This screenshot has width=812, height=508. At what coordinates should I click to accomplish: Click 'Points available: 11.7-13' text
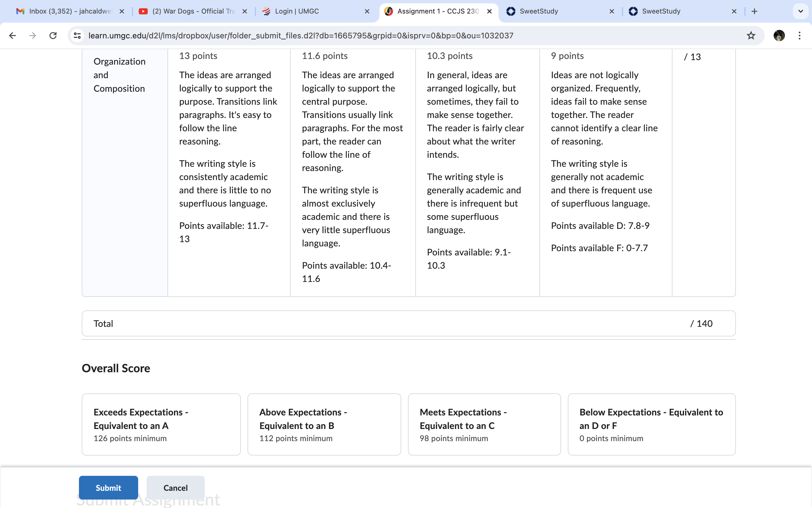coord(224,232)
